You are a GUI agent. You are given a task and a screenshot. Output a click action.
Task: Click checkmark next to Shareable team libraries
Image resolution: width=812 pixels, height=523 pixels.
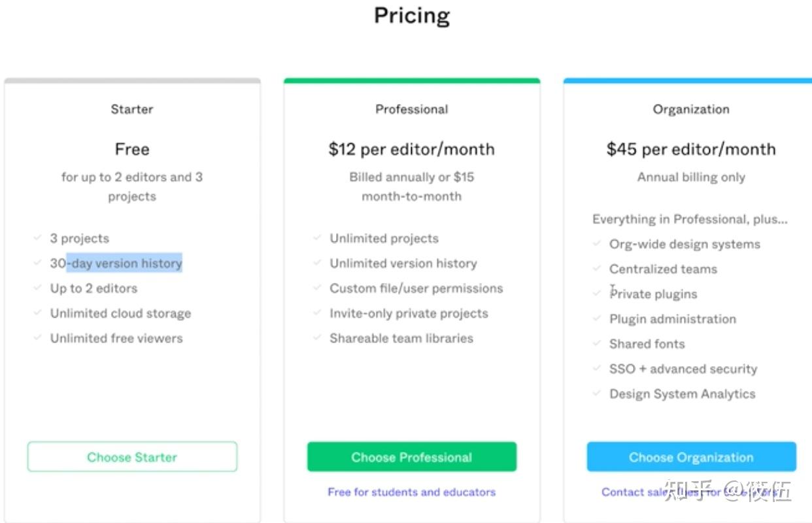317,338
